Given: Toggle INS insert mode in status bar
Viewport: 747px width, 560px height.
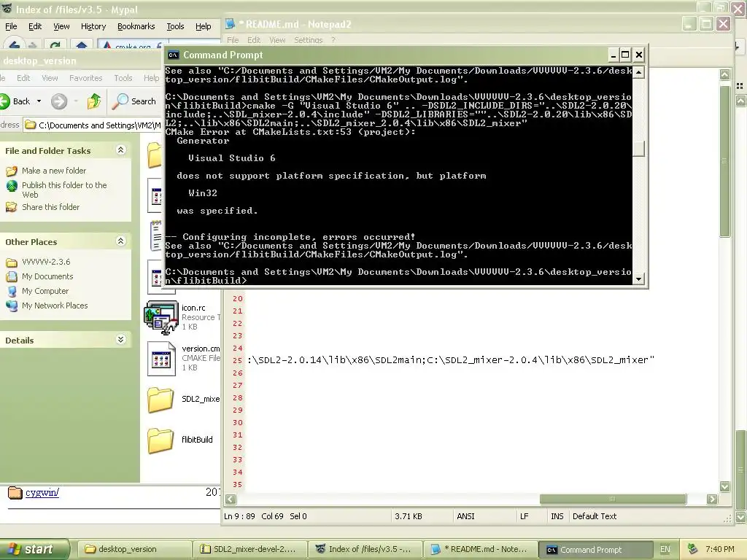Looking at the screenshot, I should click(557, 516).
